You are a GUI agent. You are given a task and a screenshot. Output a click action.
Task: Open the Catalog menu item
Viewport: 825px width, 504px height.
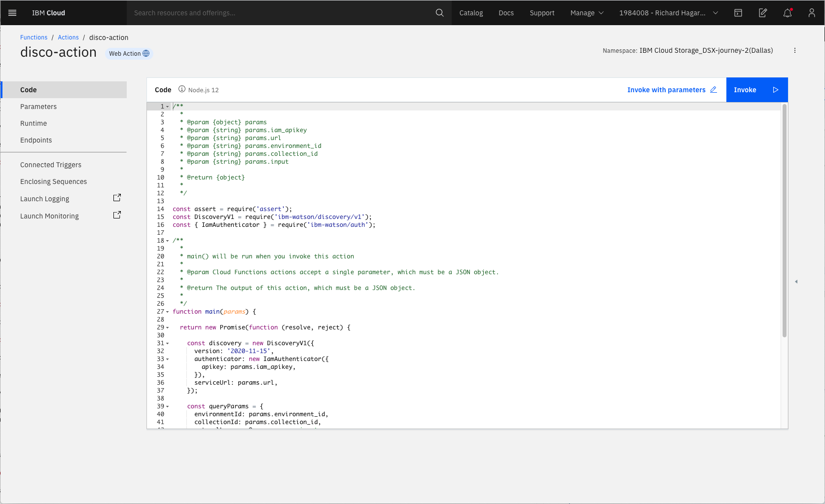[x=471, y=13]
